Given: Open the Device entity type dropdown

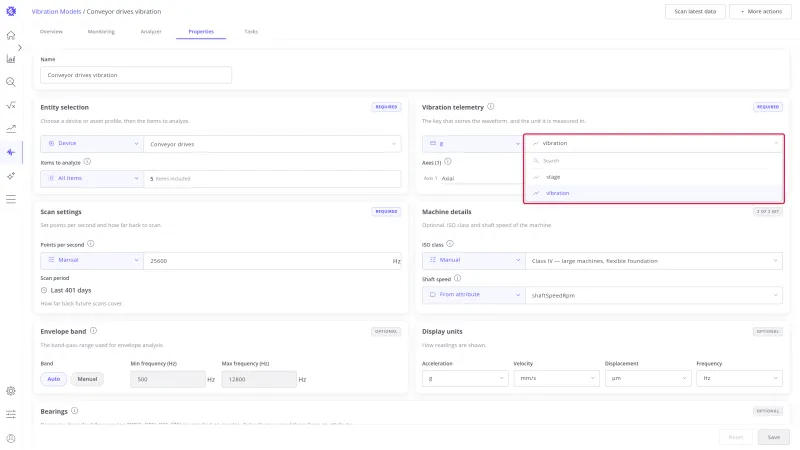Looking at the screenshot, I should tap(92, 144).
